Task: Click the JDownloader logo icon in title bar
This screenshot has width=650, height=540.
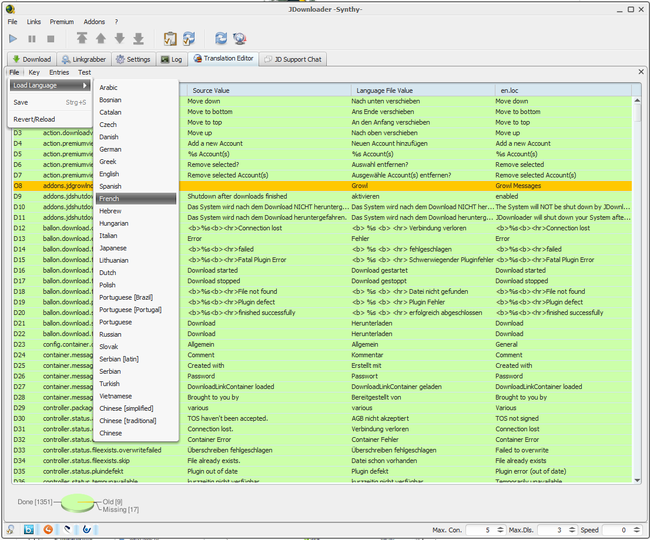Action: tap(10, 9)
